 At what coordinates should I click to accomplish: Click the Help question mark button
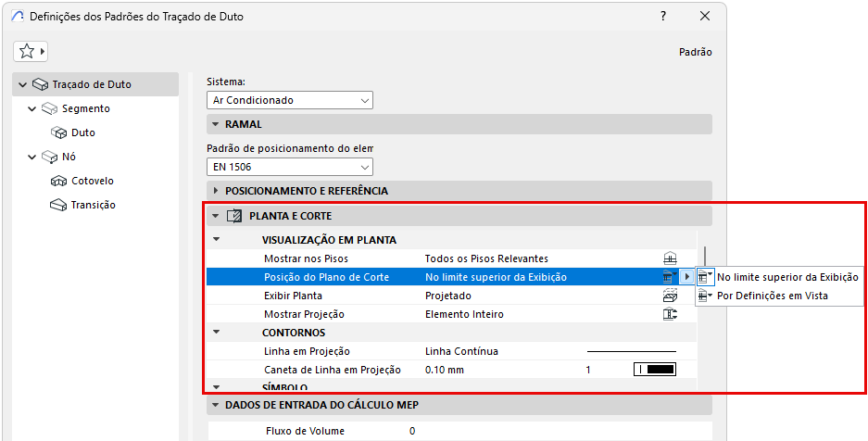pos(663,16)
